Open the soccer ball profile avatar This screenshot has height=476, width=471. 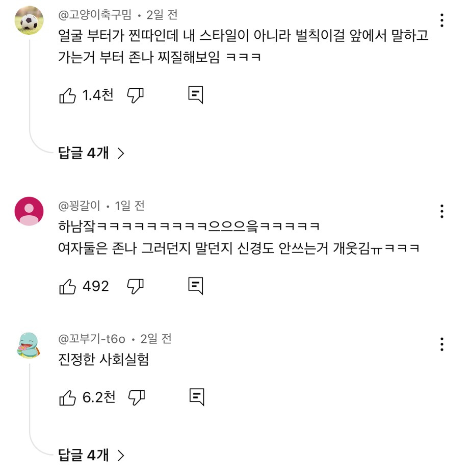coord(29,20)
